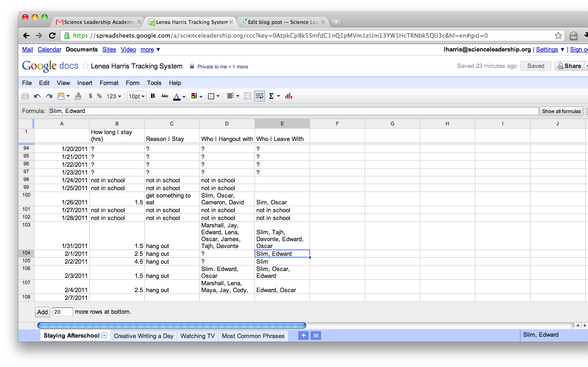Toggle wrap text button
Image resolution: width=588 pixels, height=367 pixels.
tap(260, 96)
